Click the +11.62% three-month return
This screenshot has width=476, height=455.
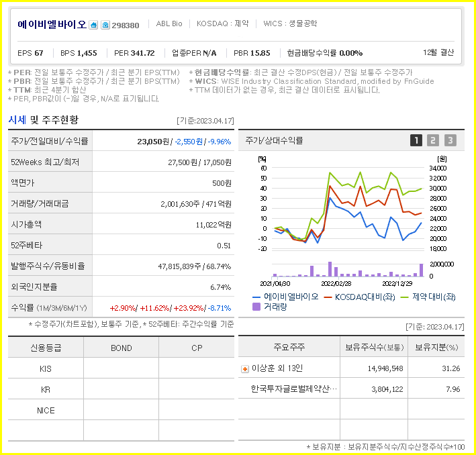click(x=154, y=308)
